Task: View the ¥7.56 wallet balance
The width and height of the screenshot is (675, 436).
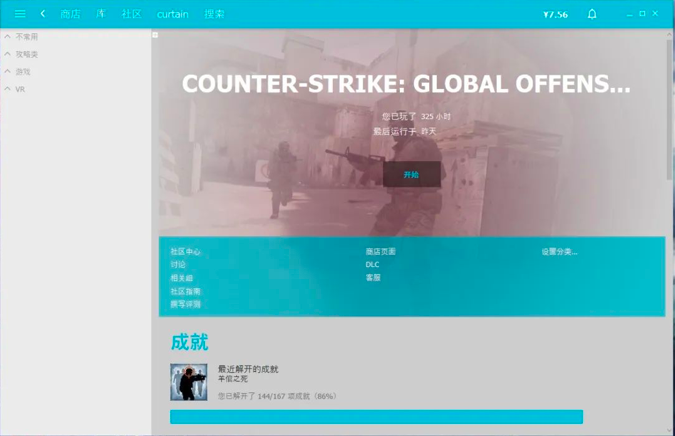Action: pos(555,15)
